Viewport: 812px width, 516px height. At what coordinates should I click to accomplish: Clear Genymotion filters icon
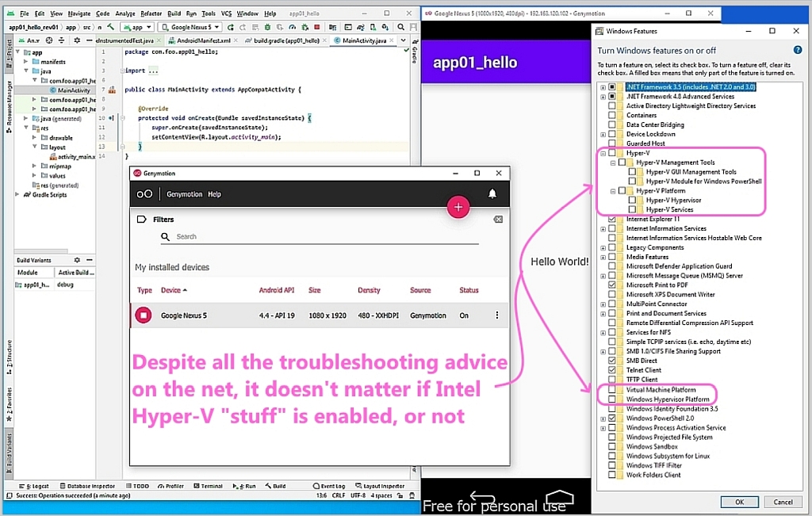click(498, 220)
